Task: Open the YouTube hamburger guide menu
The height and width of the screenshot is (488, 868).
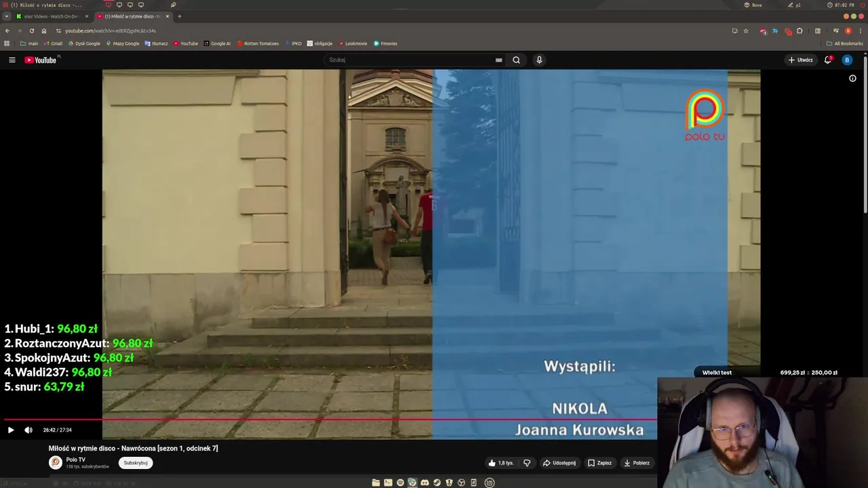Action: (x=12, y=60)
